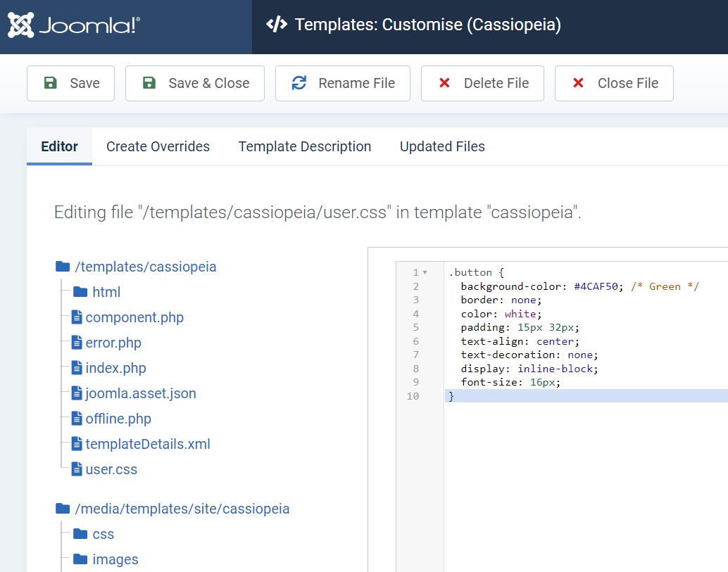The height and width of the screenshot is (572, 728).
Task: Open the Updated Files tab
Action: [x=442, y=146]
